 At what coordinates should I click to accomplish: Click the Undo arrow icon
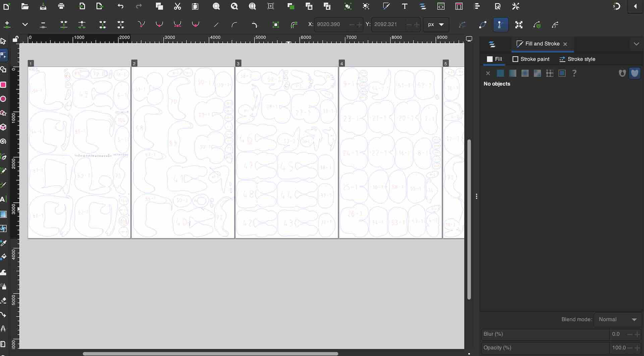[x=120, y=6]
